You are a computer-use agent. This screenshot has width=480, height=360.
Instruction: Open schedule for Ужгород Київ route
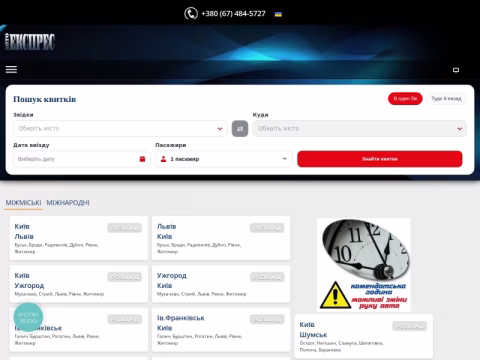click(267, 277)
